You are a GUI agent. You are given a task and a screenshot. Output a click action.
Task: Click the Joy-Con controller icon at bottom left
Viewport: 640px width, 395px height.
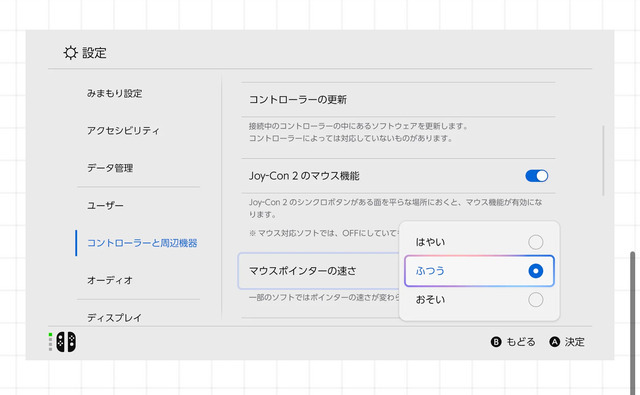(x=66, y=342)
